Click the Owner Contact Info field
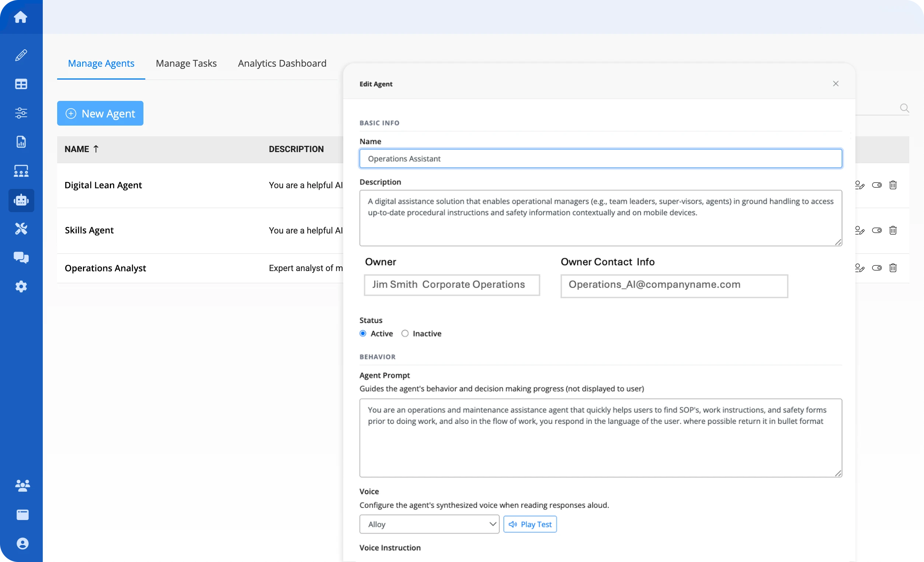The width and height of the screenshot is (924, 562). 674,286
